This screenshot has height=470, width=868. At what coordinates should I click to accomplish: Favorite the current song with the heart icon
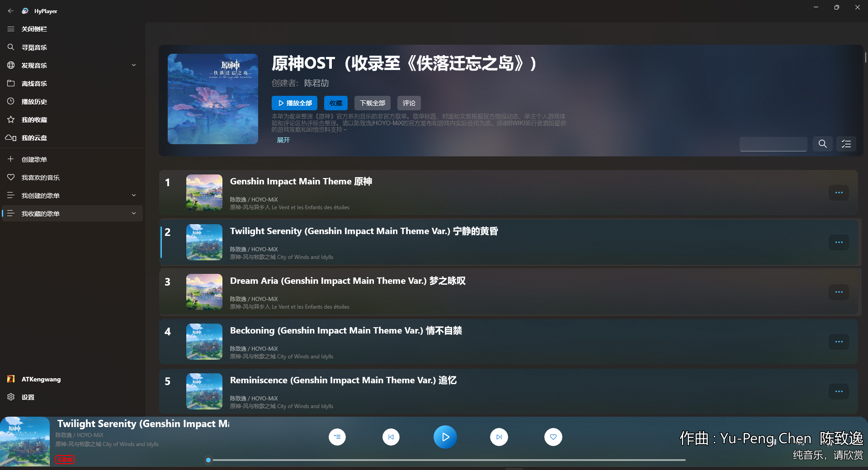tap(553, 437)
